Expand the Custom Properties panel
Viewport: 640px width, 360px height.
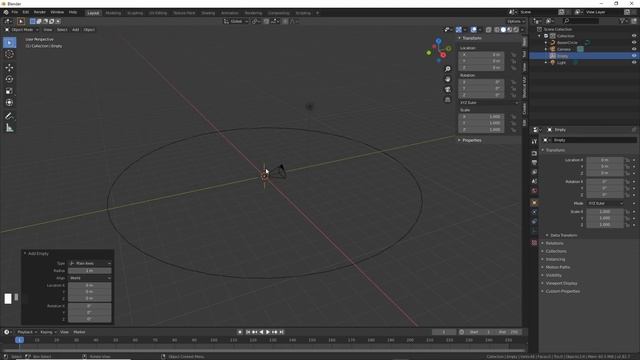tap(562, 291)
